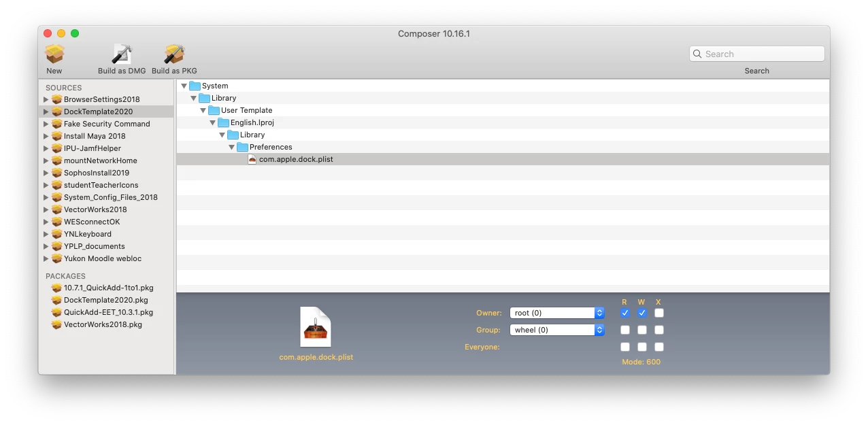Click the large com.apple.dock.plist preview thumbnail
This screenshot has width=868, height=425.
(x=316, y=327)
